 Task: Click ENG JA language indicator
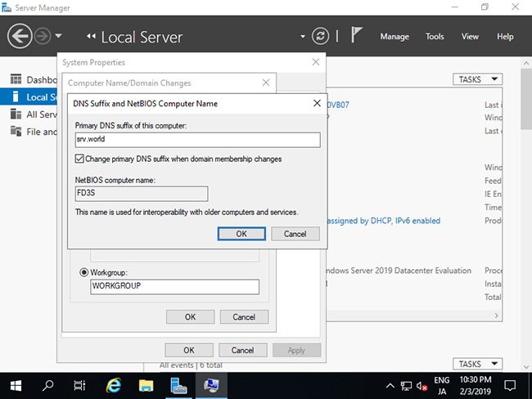coord(442,385)
